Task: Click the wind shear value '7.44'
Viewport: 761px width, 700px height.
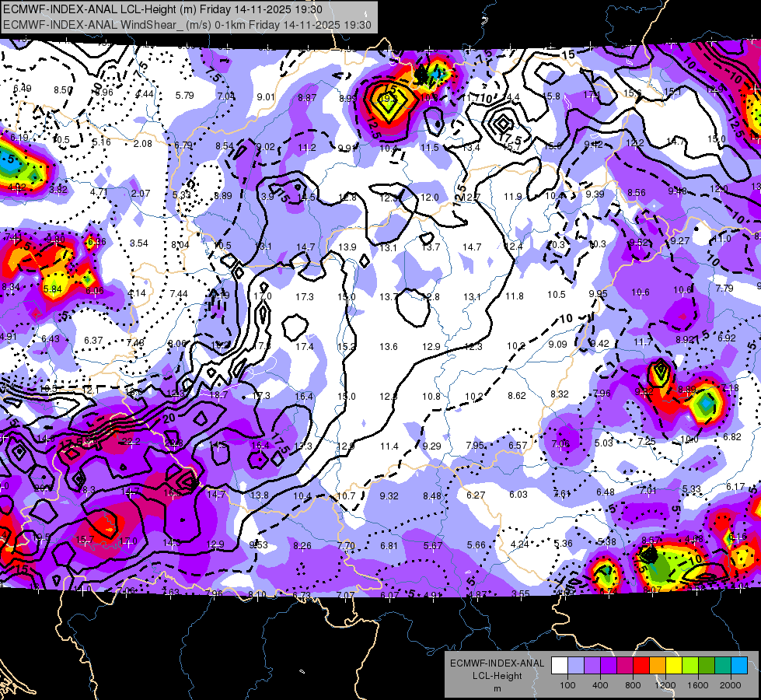Action: click(179, 293)
